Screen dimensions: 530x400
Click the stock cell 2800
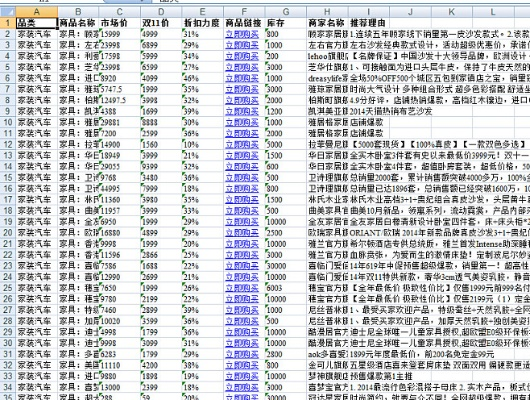286,354
